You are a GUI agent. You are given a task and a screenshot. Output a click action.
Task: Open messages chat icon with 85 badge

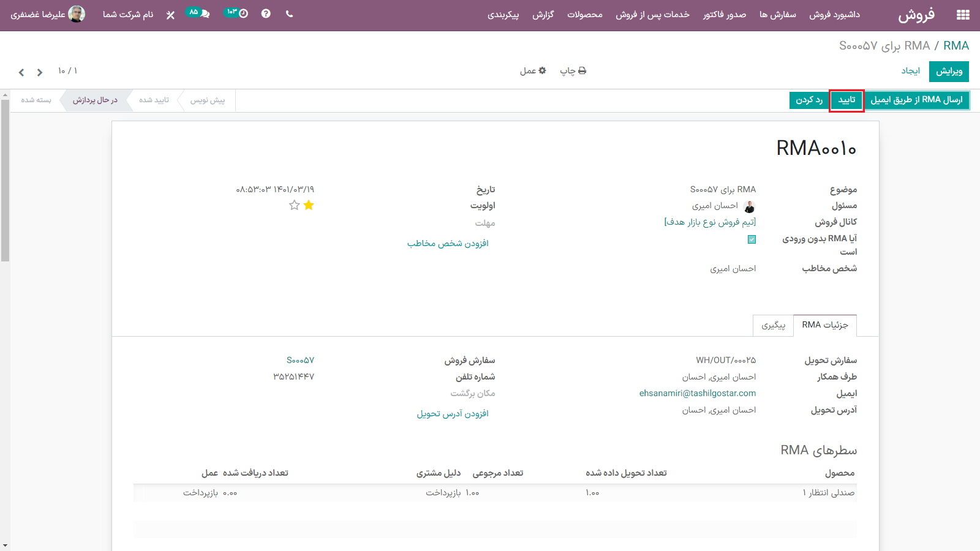pos(198,13)
